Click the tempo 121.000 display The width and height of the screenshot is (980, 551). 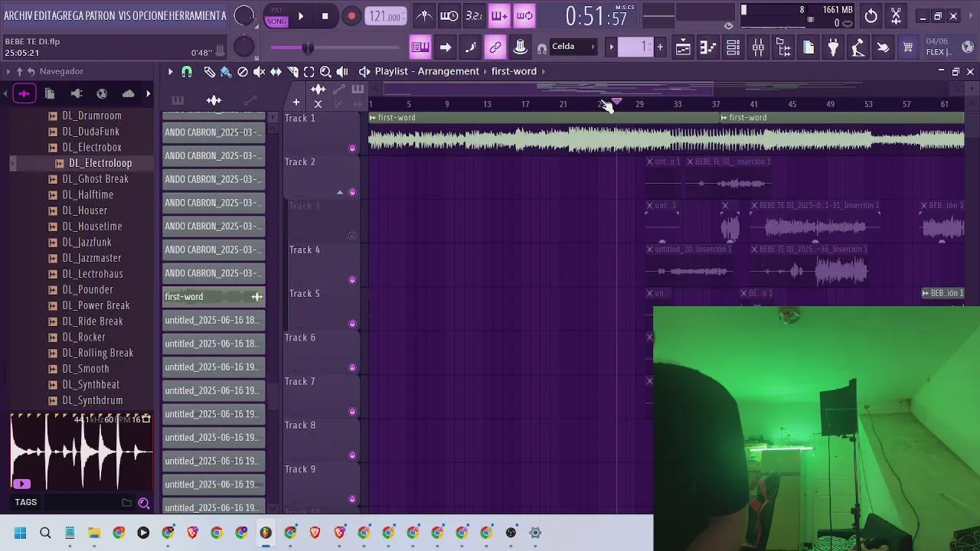385,16
